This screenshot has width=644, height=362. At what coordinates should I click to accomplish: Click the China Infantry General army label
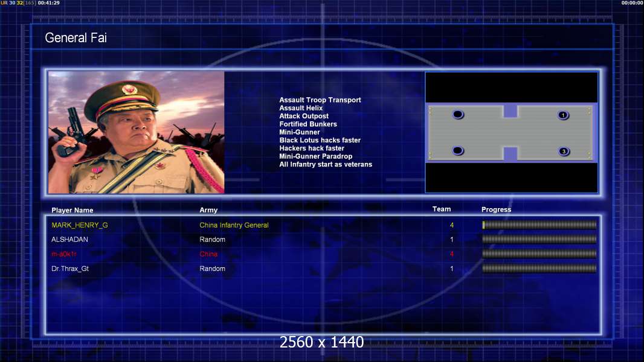(x=234, y=225)
